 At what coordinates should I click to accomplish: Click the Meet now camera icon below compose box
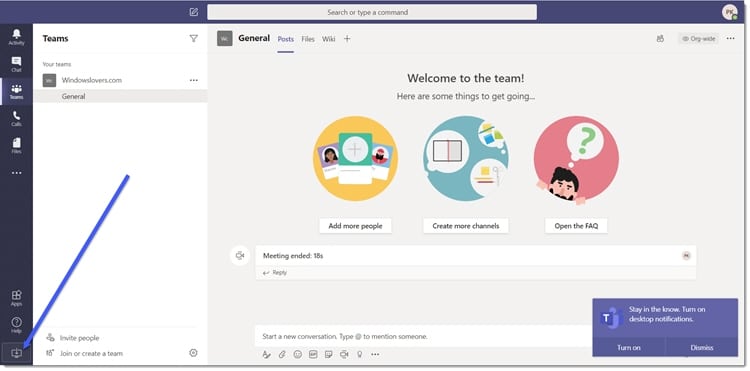[x=344, y=354]
